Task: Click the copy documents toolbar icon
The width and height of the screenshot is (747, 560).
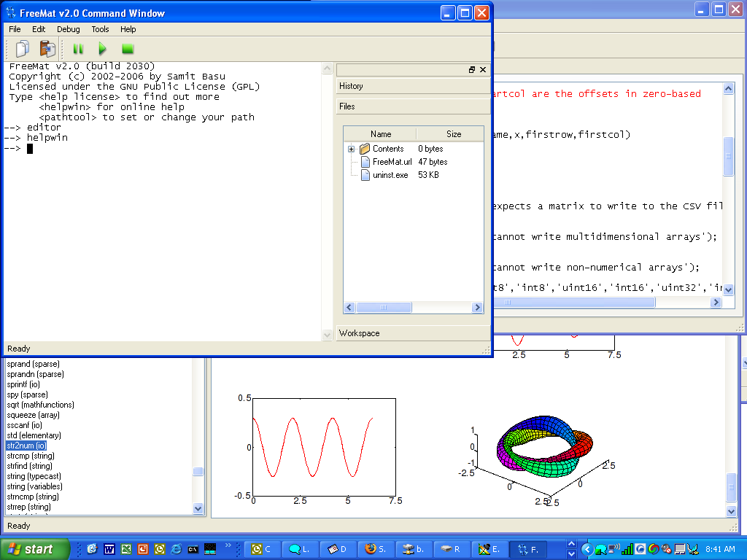Action: coord(22,49)
